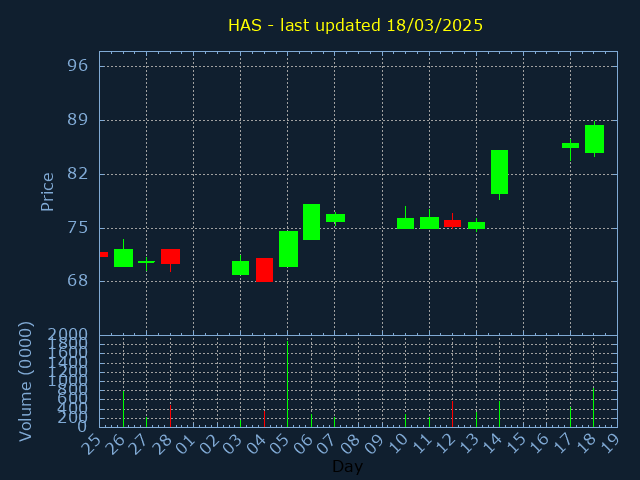Click the green candlestick for day 05

pos(288,249)
